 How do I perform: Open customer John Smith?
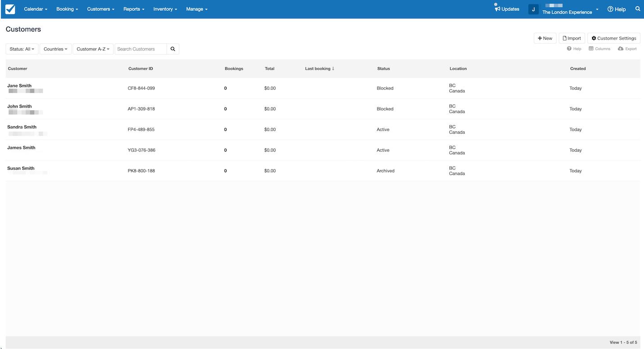pos(19,106)
